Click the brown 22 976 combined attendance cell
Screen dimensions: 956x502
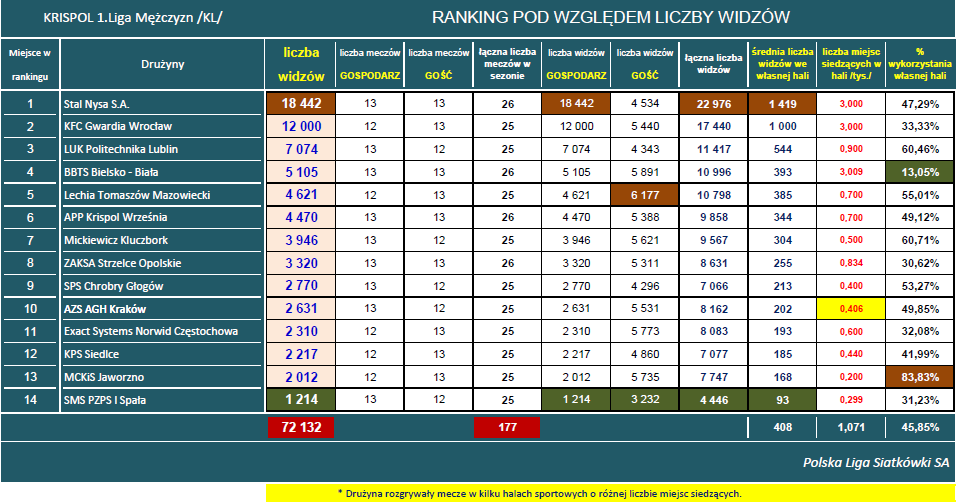coord(714,104)
